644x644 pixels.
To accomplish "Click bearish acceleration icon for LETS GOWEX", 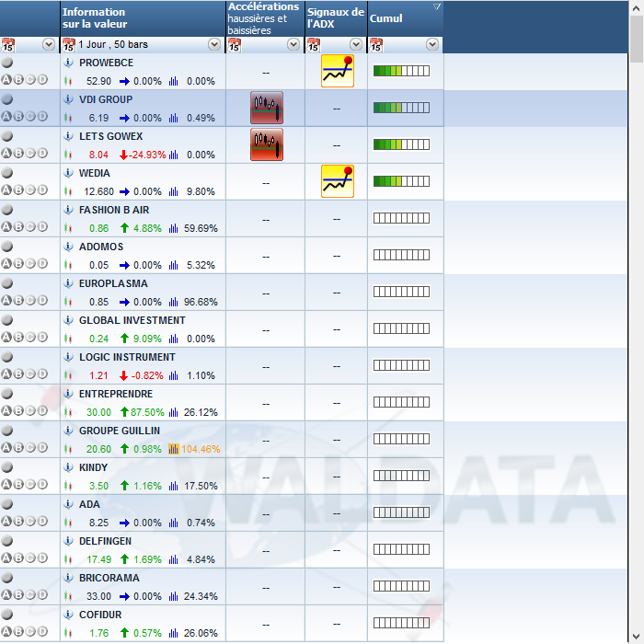I will (267, 144).
